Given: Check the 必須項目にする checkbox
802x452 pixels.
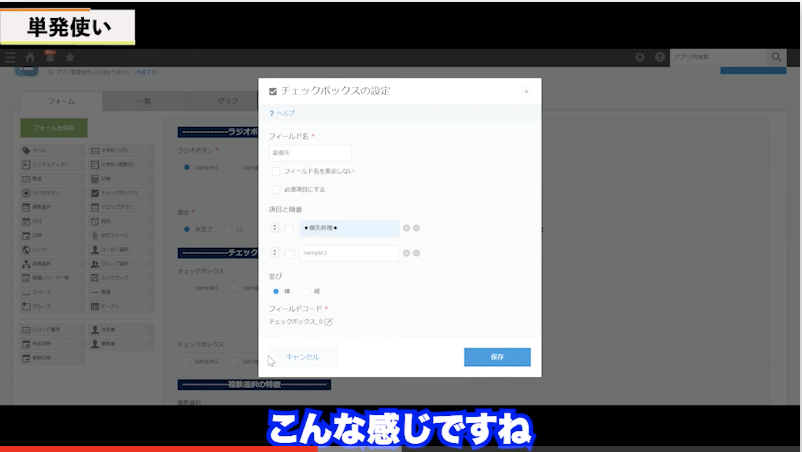Looking at the screenshot, I should (x=276, y=189).
